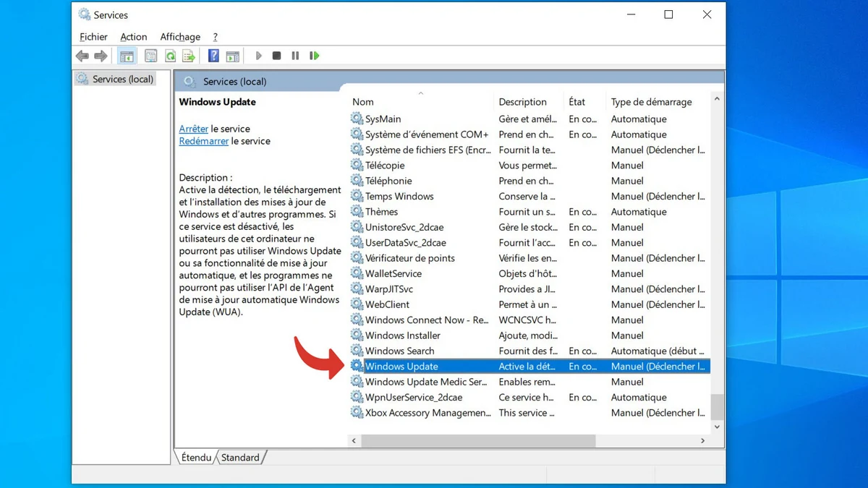Toggle the console tree show/hide icon
This screenshot has height=488, width=868.
point(127,56)
